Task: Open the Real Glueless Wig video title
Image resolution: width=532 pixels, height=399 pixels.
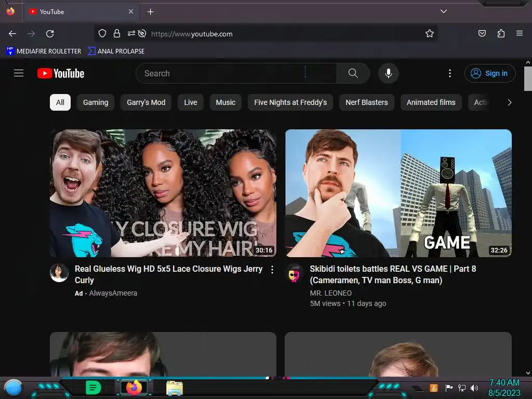Action: 169,274
